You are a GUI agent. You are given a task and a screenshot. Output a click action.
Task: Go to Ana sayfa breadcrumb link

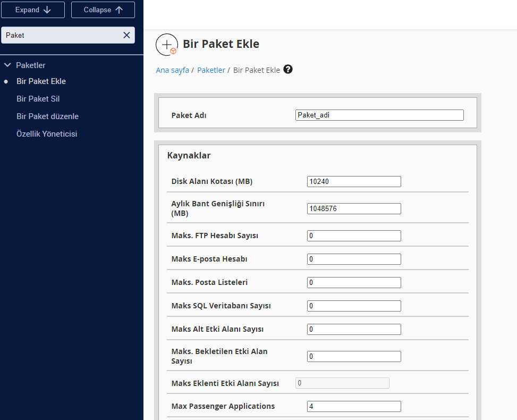172,70
